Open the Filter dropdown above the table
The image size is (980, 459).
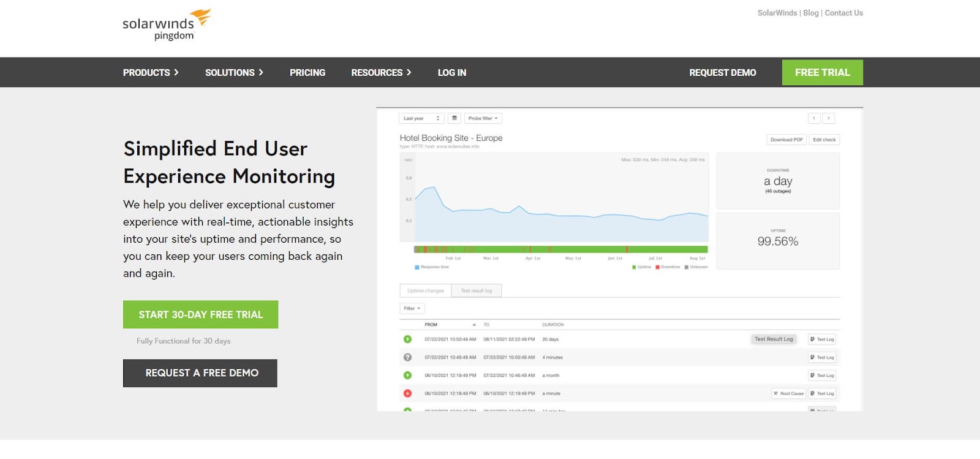412,308
